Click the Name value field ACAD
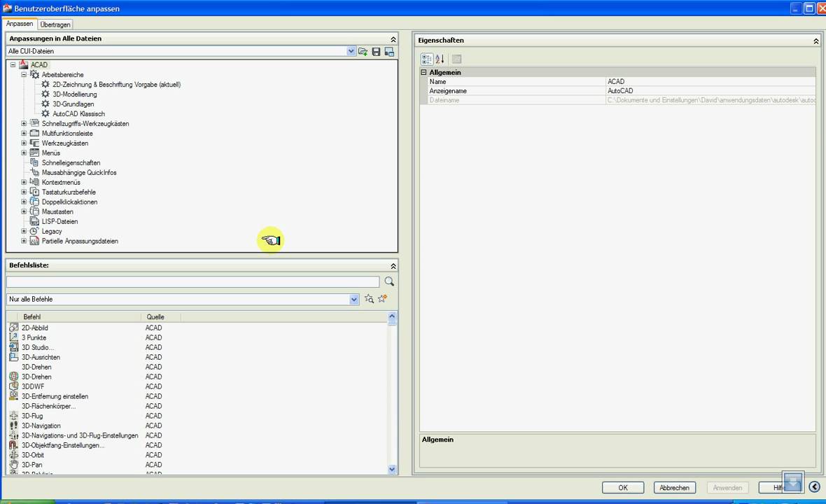Screen dimensions: 826x504 tap(711, 82)
